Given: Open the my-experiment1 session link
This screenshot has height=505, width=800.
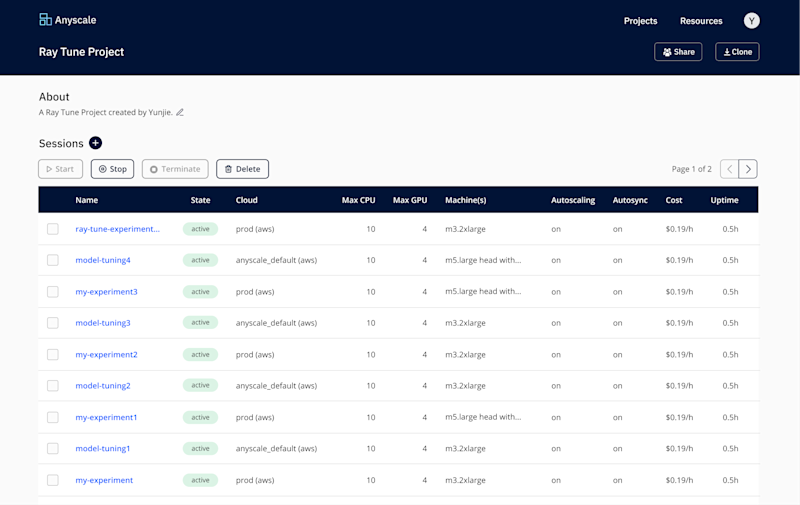Looking at the screenshot, I should (106, 417).
